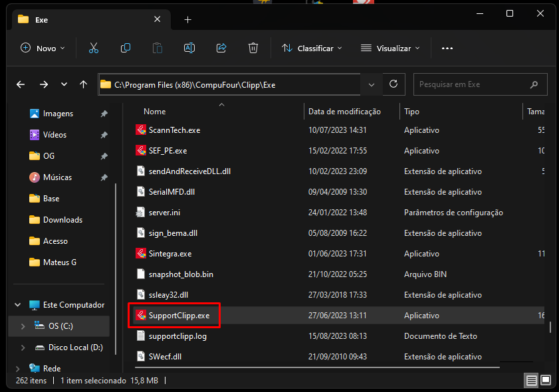The height and width of the screenshot is (392, 559).
Task: Refresh the current folder view
Action: 393,84
